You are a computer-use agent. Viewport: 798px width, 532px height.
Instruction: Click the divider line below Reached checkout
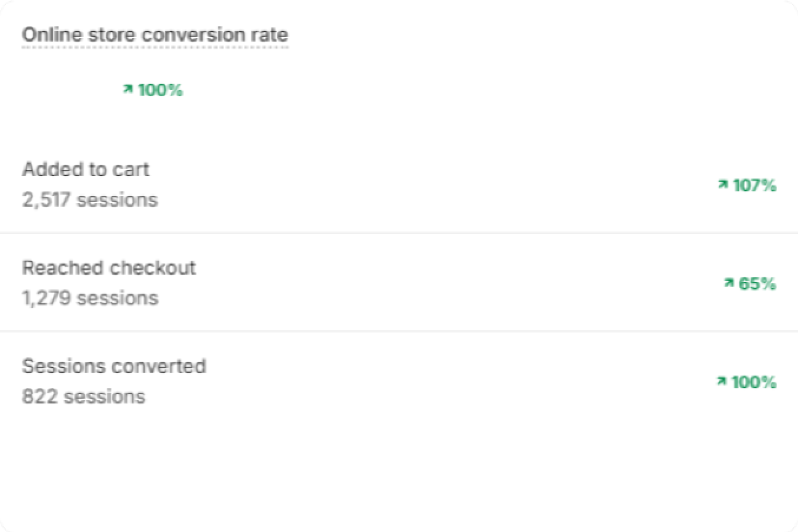tap(399, 331)
